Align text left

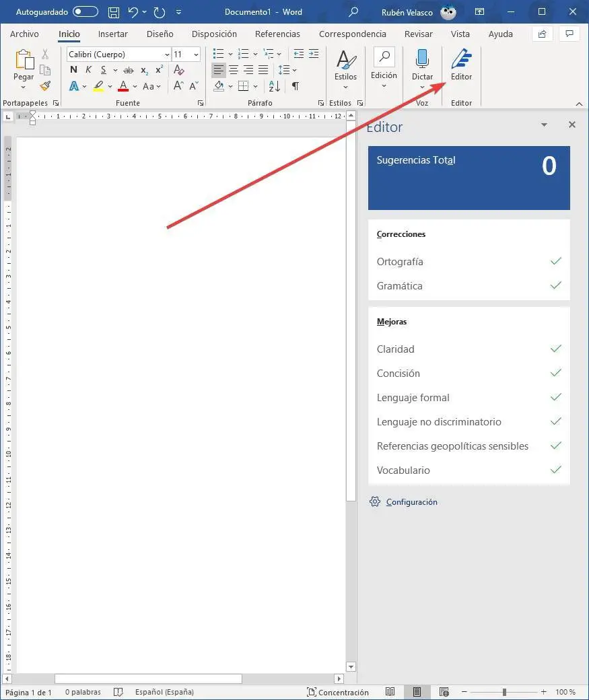pyautogui.click(x=218, y=70)
